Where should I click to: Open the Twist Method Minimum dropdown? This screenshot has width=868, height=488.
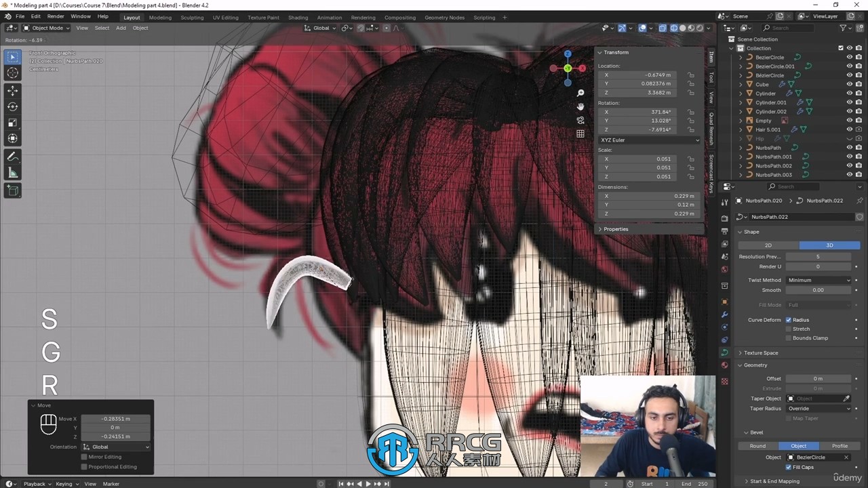(x=818, y=280)
